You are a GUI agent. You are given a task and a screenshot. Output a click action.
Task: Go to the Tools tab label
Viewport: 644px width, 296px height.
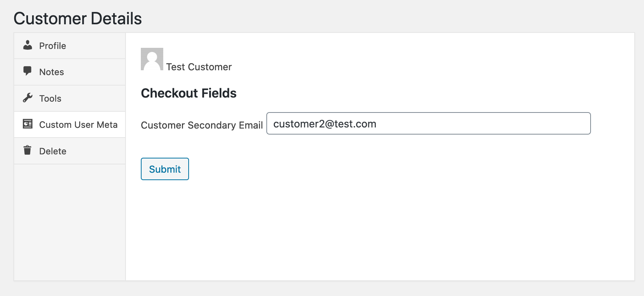50,99
